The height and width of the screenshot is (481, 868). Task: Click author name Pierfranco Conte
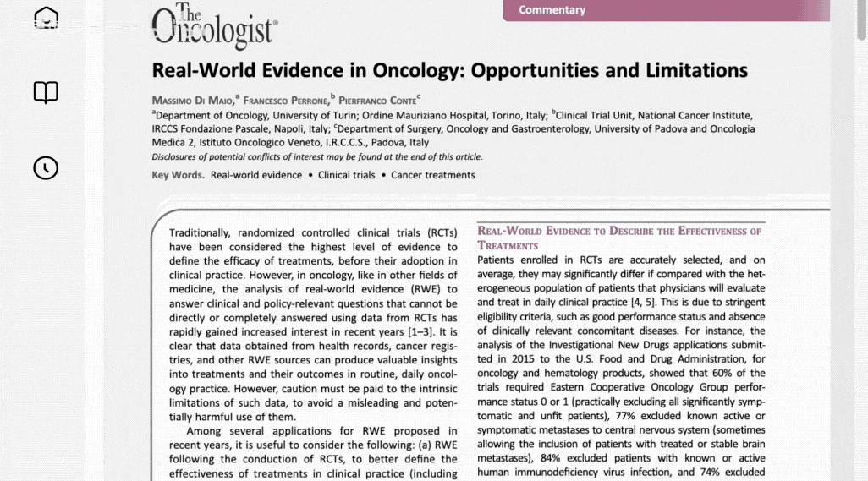(377, 101)
